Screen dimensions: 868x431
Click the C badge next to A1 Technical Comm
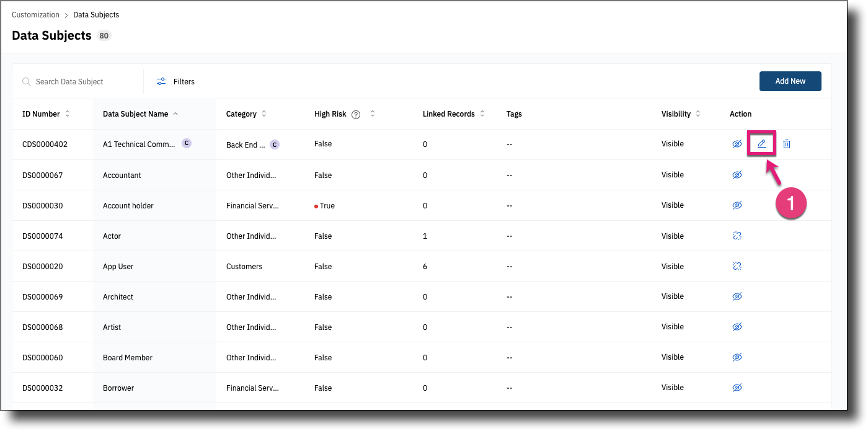click(x=186, y=143)
